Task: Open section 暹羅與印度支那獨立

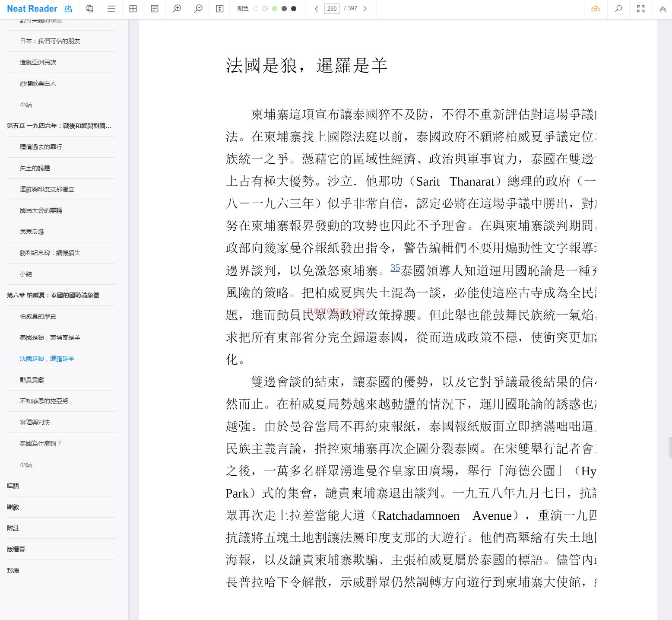Action: pos(47,189)
